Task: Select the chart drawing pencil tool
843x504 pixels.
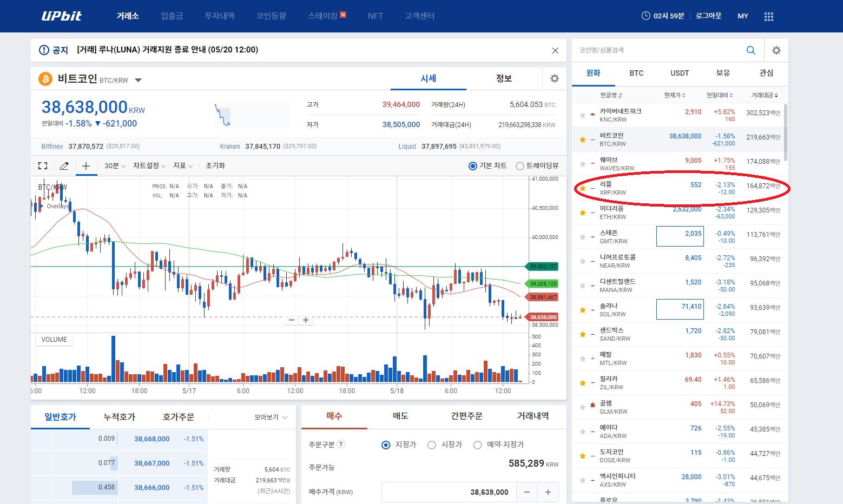Action: point(64,165)
